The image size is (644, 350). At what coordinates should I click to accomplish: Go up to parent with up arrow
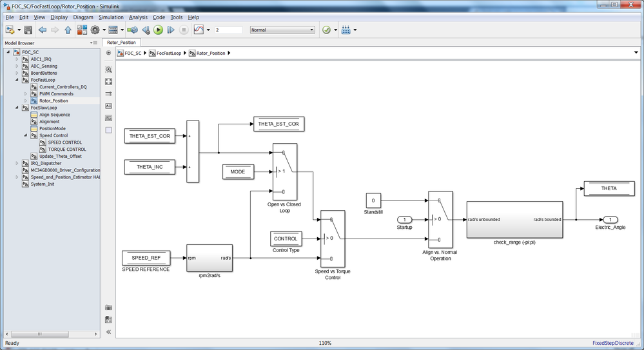click(x=68, y=30)
